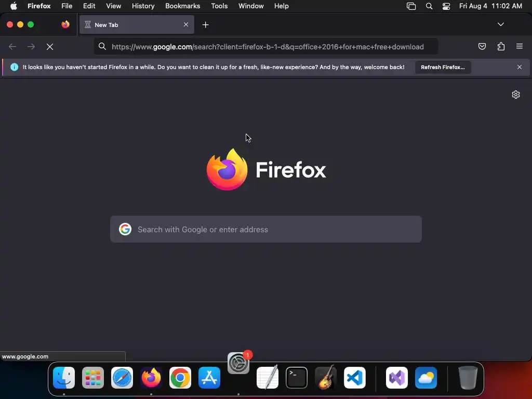The width and height of the screenshot is (532, 399).
Task: Open the Window menu
Action: click(251, 6)
